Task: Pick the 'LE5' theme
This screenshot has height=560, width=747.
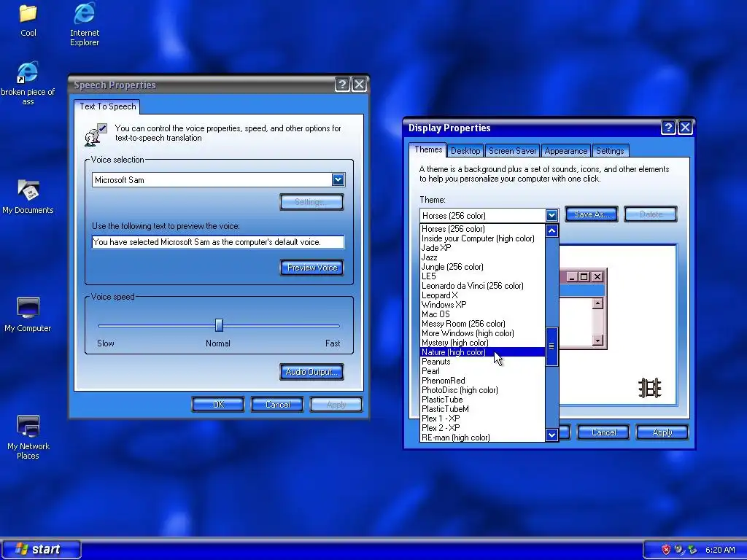Action: [x=483, y=276]
